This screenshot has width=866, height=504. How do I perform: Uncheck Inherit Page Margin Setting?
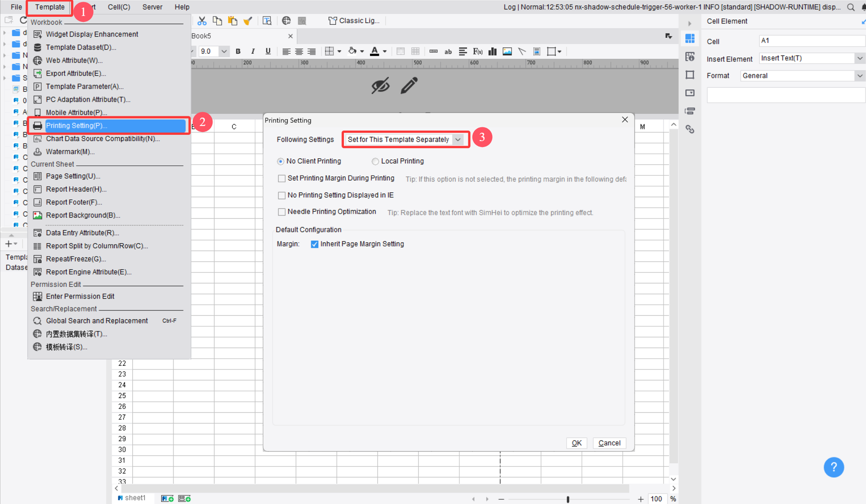coord(314,244)
